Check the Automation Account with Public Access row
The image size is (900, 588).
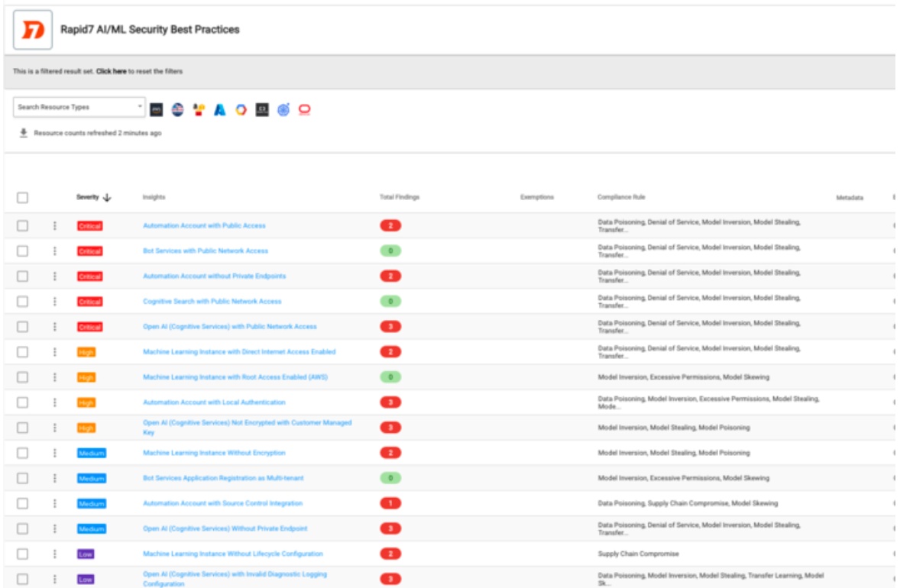coord(23,226)
